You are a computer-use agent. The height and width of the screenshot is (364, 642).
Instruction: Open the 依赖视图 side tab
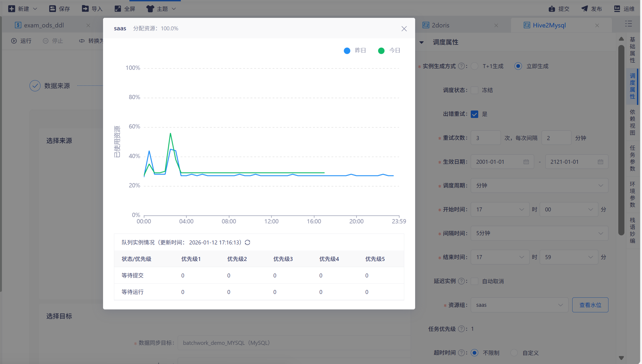632,122
